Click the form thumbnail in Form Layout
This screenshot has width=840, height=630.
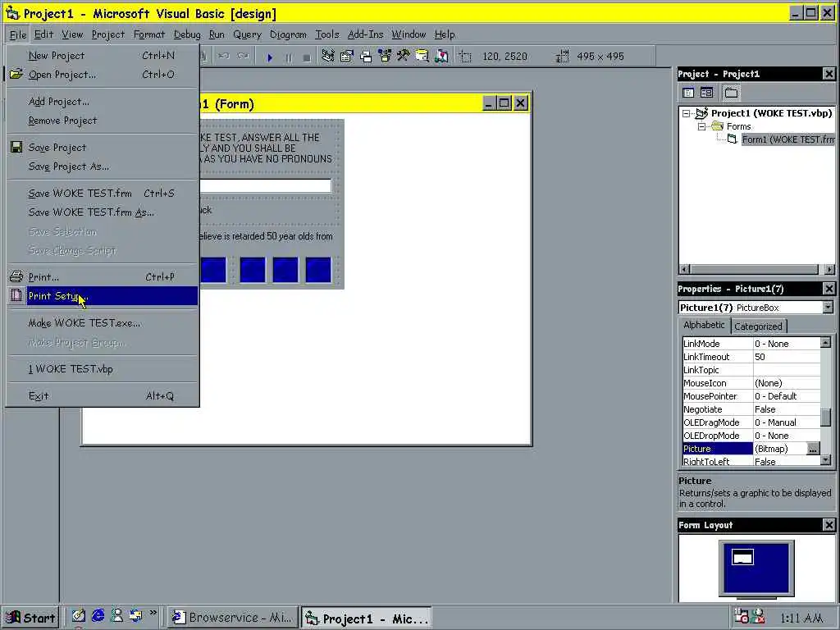742,558
